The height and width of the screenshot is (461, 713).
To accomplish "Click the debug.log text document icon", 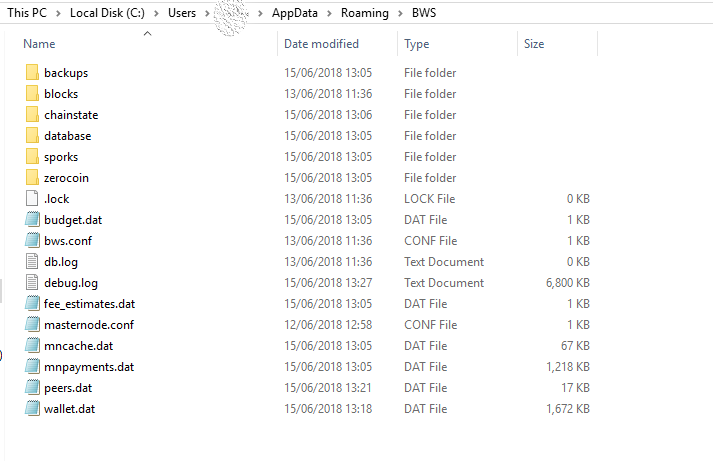I will (x=32, y=282).
